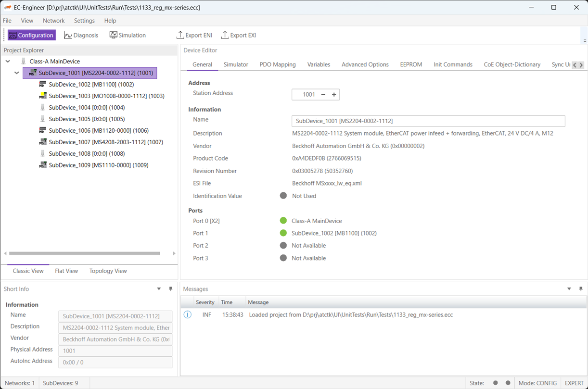Pin the Messages panel
The height and width of the screenshot is (389, 588).
pyautogui.click(x=580, y=289)
